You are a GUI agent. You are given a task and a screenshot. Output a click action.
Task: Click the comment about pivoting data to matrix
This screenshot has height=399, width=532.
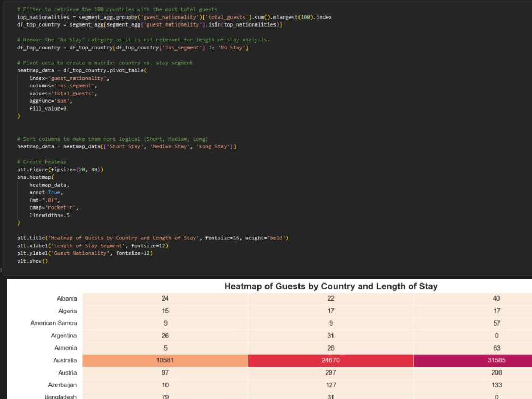click(x=105, y=63)
